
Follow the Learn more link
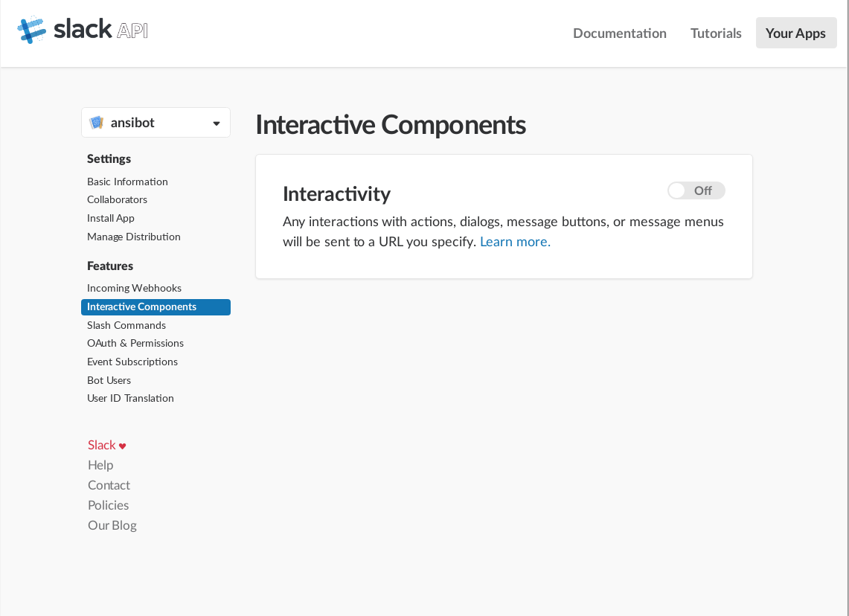coord(515,242)
